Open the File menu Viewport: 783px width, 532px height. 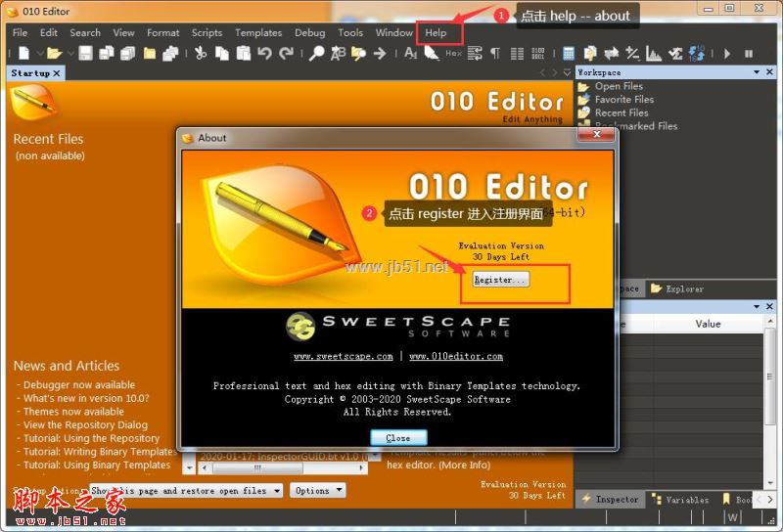pyautogui.click(x=20, y=33)
